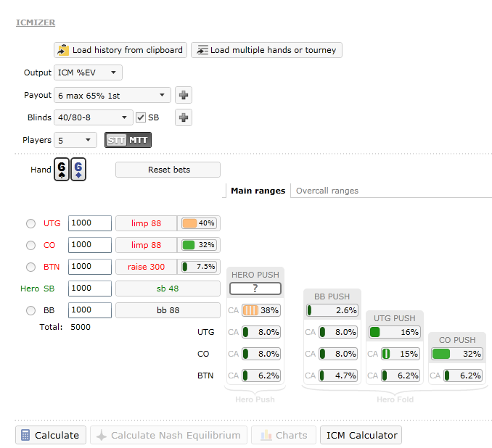The width and height of the screenshot is (492, 448).
Task: Toggle the SB checkbox
Action: [x=141, y=117]
